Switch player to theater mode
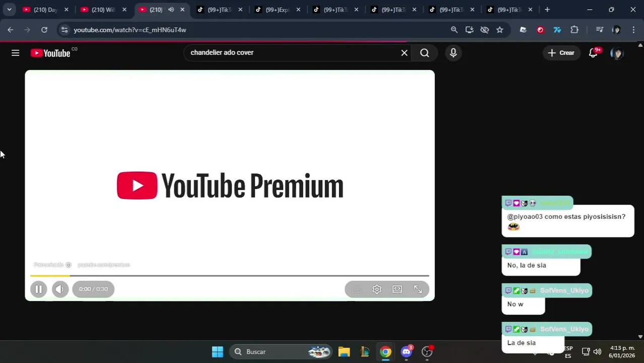 pos(397,289)
